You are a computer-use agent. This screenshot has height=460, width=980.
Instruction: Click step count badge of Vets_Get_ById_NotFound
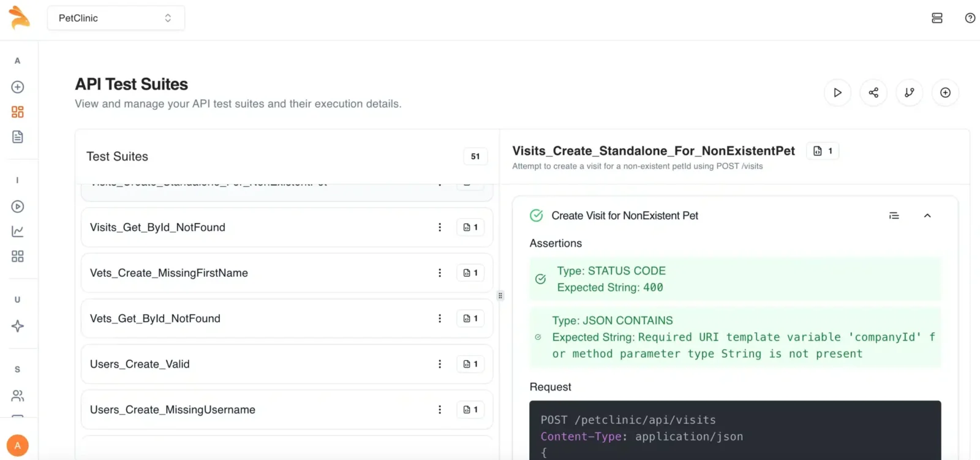(x=470, y=319)
